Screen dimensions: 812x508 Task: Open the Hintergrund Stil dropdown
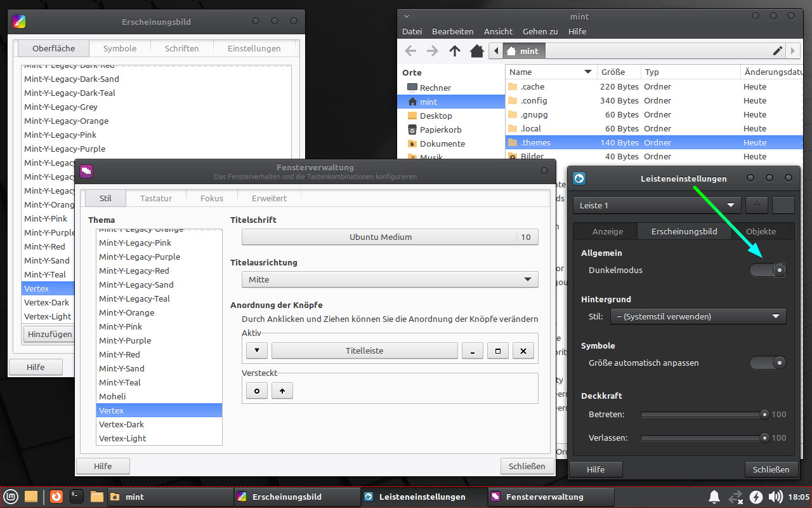point(698,316)
